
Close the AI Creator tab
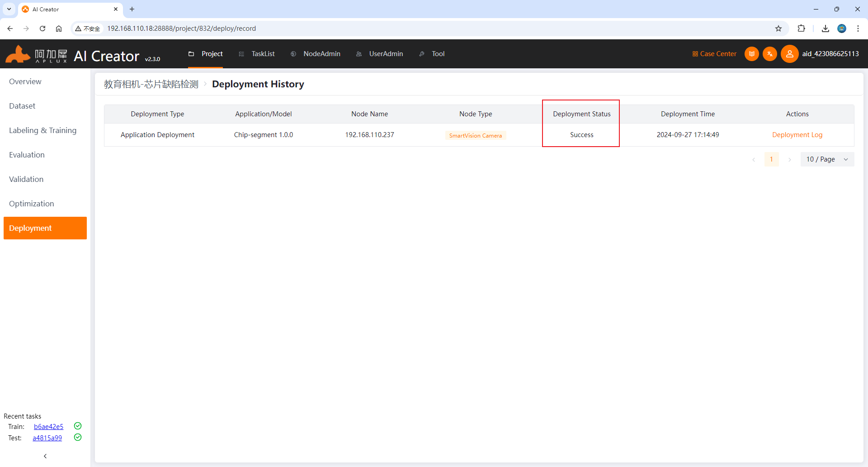[x=116, y=9]
